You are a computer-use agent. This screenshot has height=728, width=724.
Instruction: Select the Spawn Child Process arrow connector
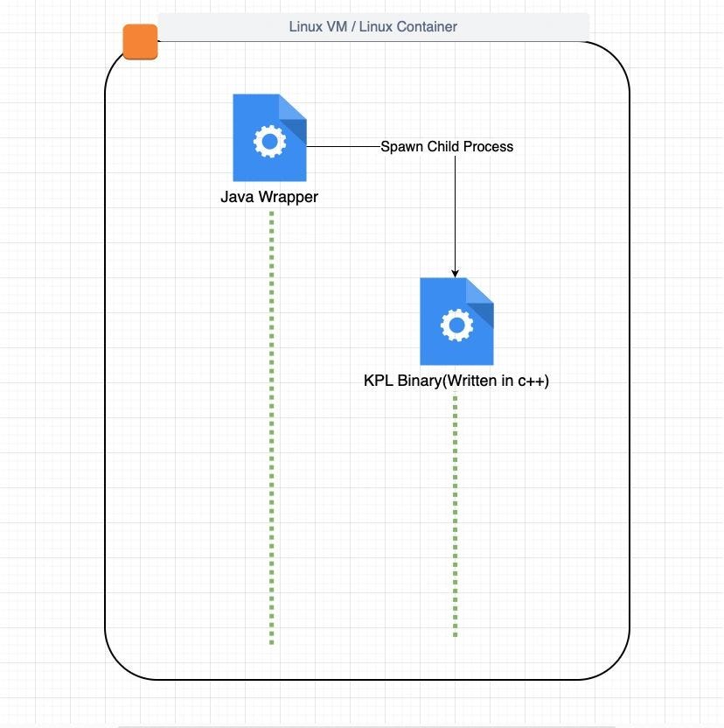pos(456,214)
